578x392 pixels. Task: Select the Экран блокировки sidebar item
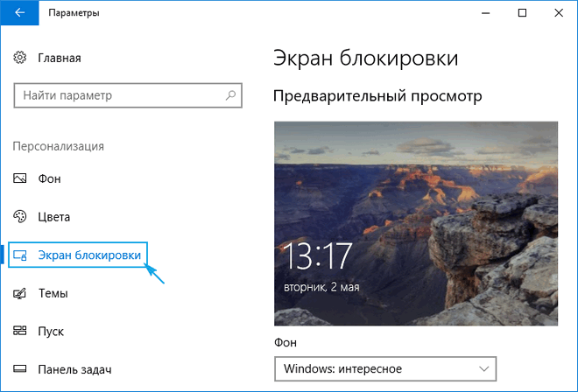pyautogui.click(x=89, y=255)
